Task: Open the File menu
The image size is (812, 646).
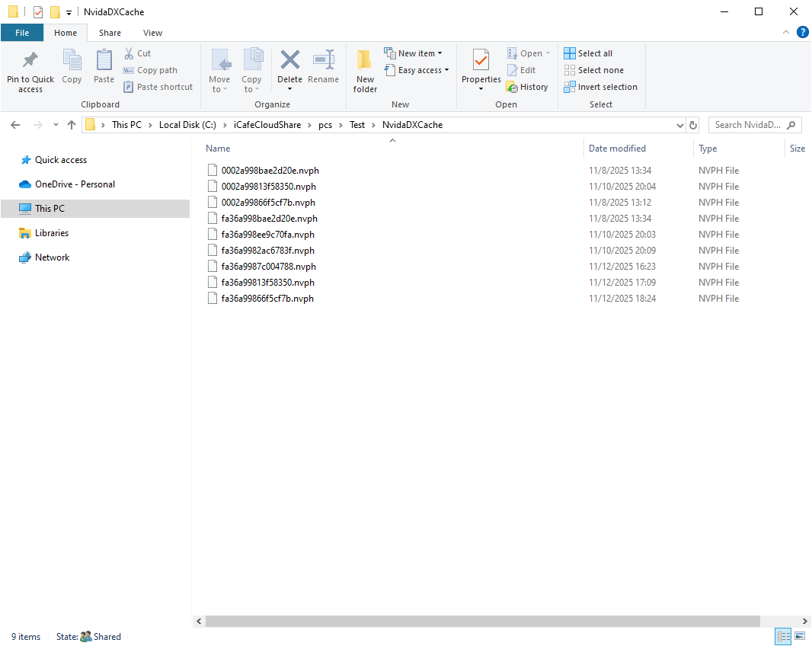Action: pos(22,33)
